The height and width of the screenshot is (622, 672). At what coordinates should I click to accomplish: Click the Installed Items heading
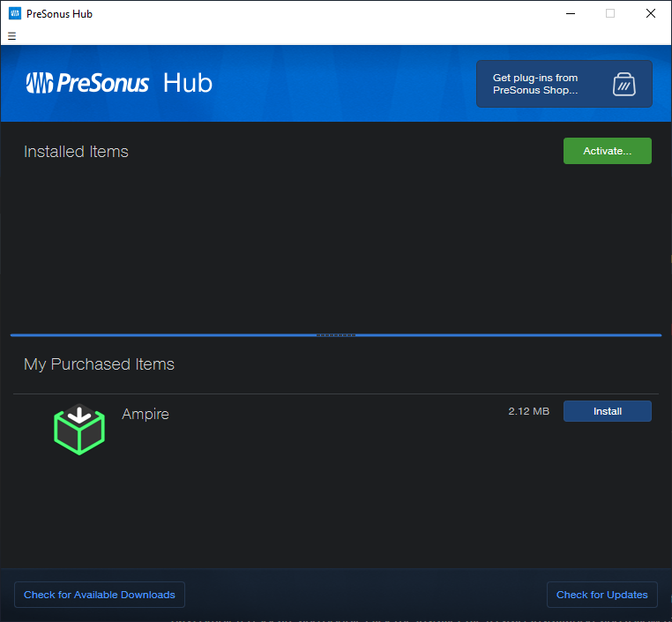[76, 152]
